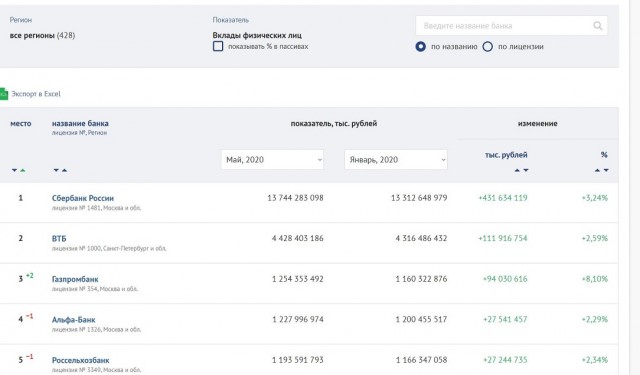
Task: Click value '1 160 322 876'
Action: (421, 279)
